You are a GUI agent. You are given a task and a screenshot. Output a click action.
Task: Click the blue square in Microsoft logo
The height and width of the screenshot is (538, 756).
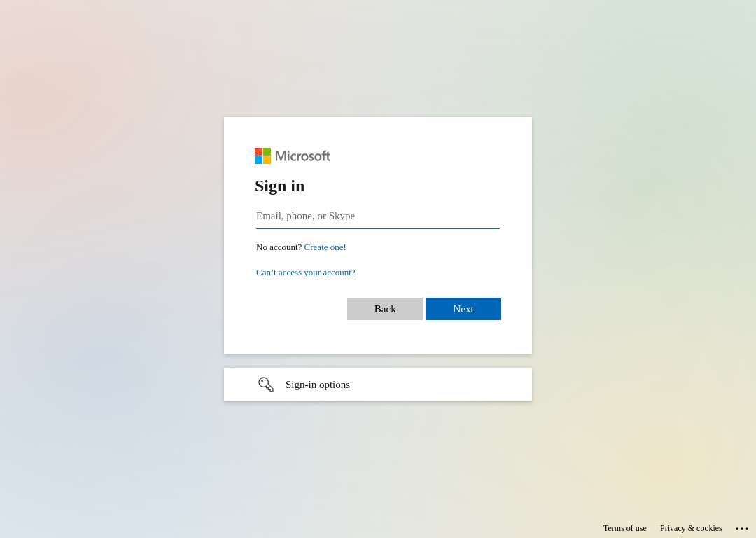click(x=258, y=160)
